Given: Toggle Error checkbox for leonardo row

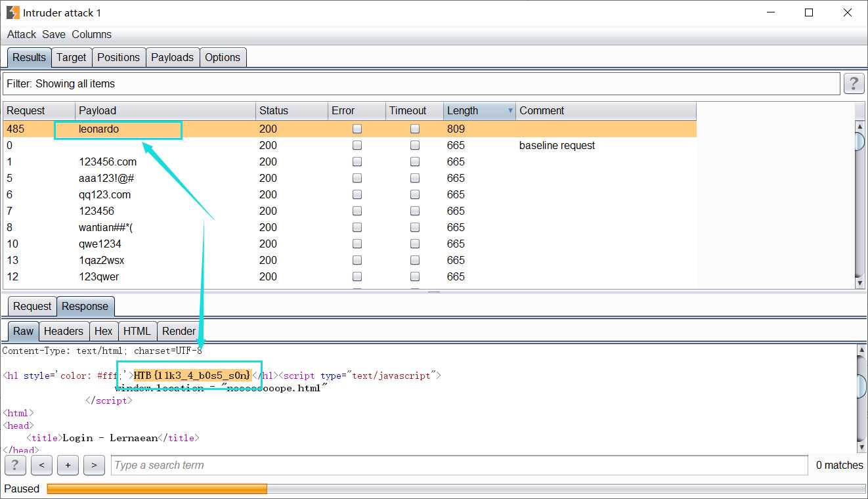Looking at the screenshot, I should tap(357, 129).
